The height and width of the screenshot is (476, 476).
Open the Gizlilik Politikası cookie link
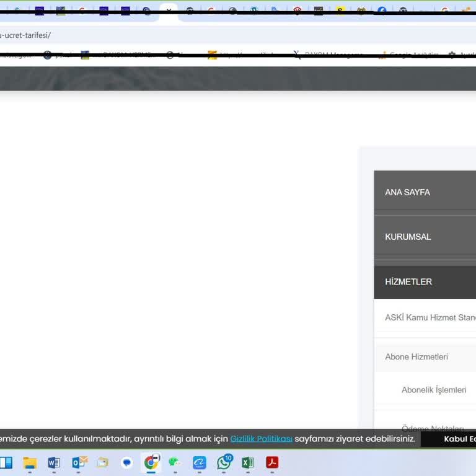click(x=261, y=439)
